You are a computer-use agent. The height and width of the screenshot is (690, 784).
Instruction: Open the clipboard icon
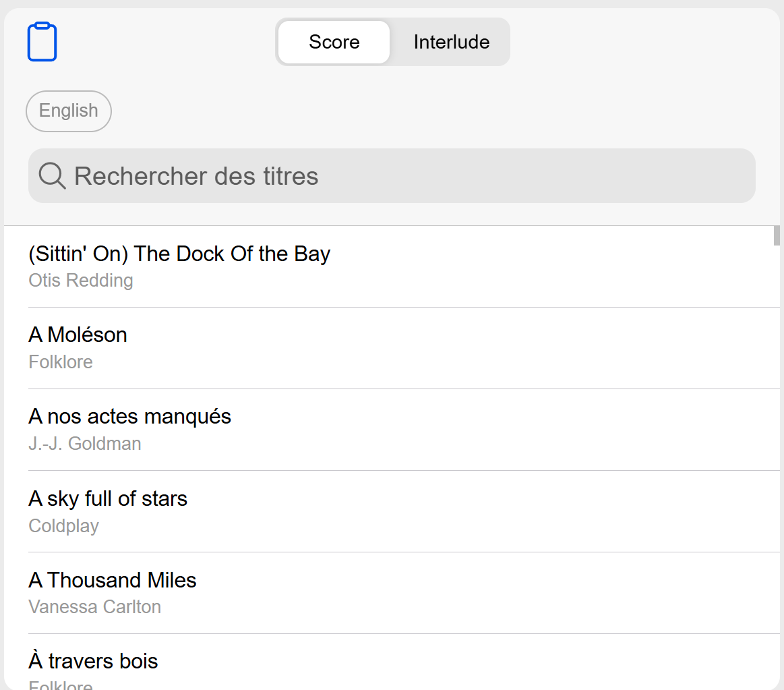tap(42, 42)
